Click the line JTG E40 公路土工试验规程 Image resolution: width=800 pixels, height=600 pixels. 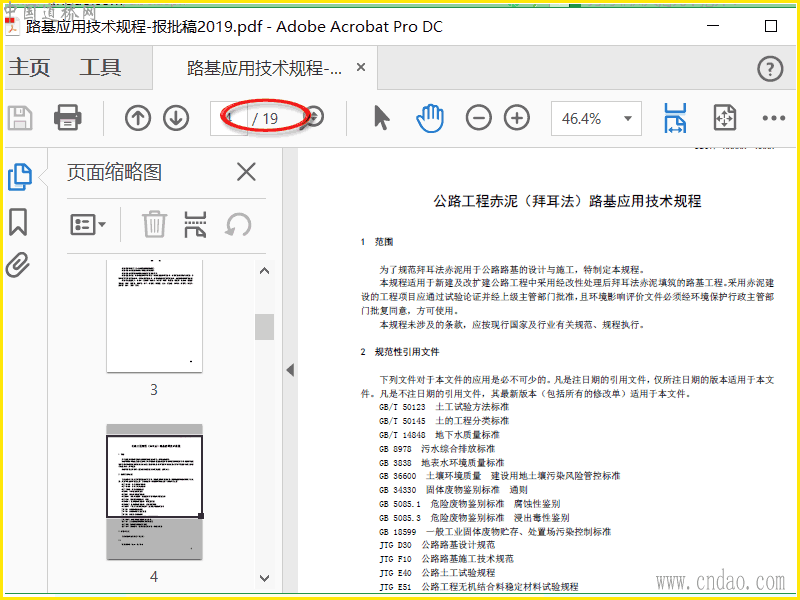pos(437,573)
